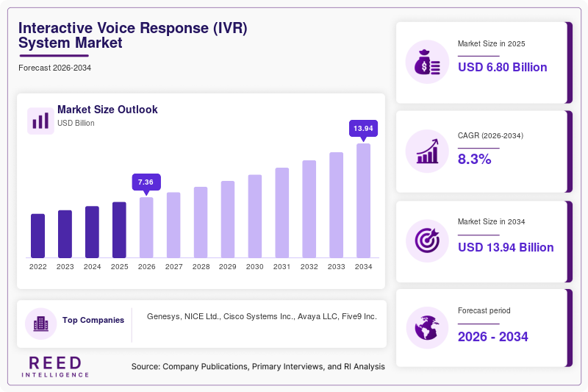Screen dimensions: 588x392
Task: Click the 2032 bar in the chart
Action: pos(309,210)
